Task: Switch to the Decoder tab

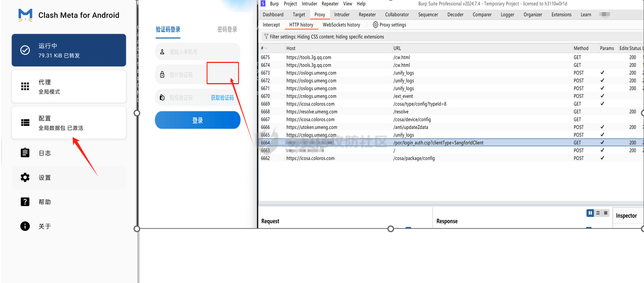Action: [455, 14]
